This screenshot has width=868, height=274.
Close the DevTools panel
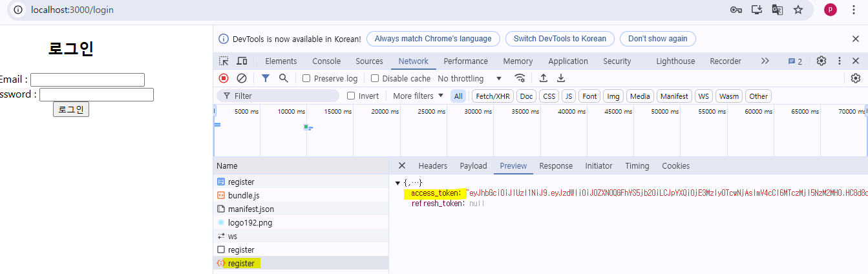[856, 61]
